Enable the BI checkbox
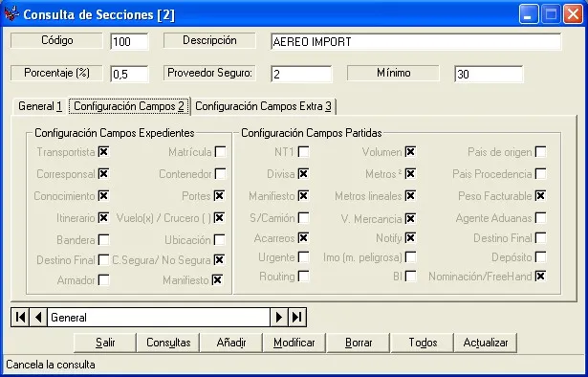 click(x=410, y=277)
